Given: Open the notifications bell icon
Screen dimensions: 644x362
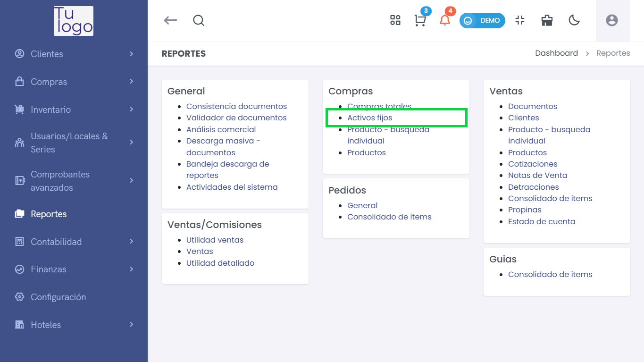Looking at the screenshot, I should (444, 20).
